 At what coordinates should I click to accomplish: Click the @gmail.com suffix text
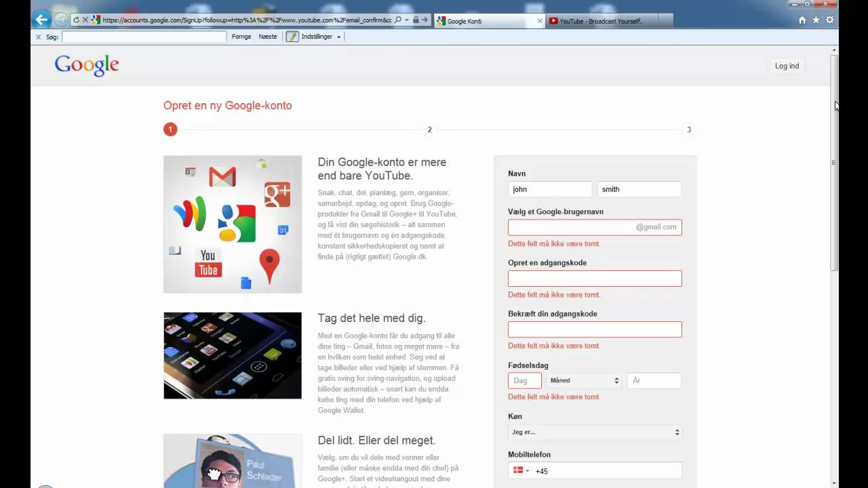pyautogui.click(x=656, y=227)
